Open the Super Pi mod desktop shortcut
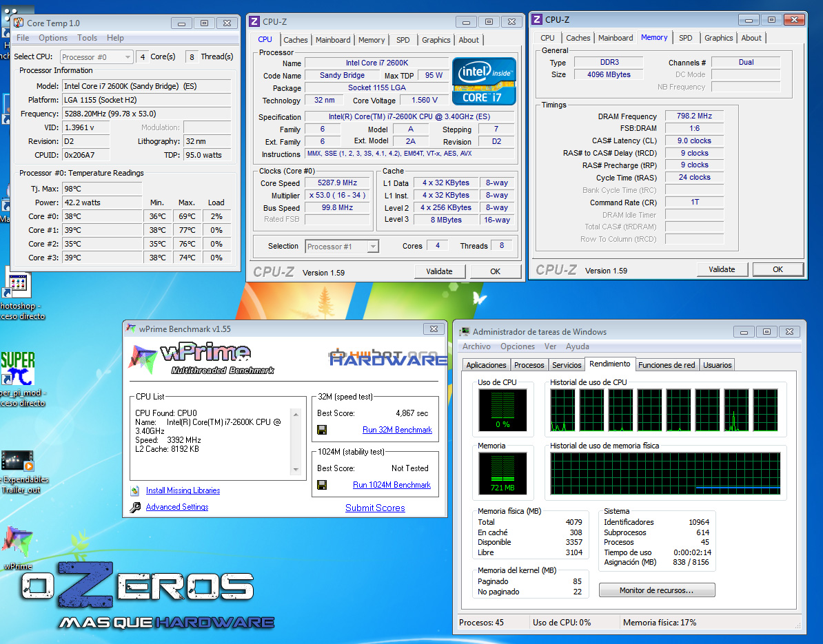This screenshot has height=644, width=823. tap(17, 368)
